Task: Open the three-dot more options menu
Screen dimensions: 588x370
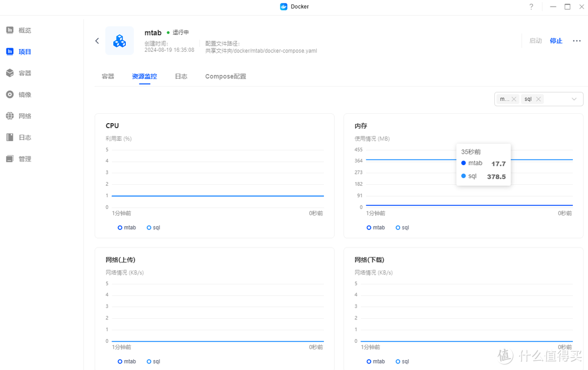Action: pos(577,40)
